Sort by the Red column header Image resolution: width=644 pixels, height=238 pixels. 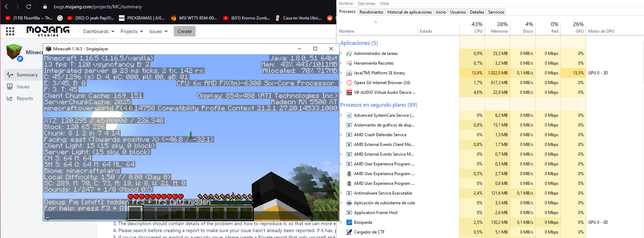pyautogui.click(x=548, y=27)
